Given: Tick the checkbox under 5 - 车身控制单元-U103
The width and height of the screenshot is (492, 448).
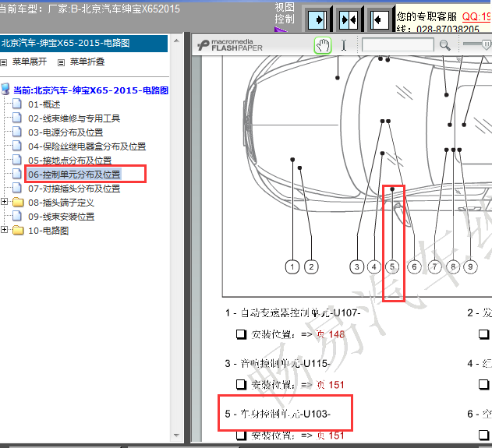Looking at the screenshot, I should tap(241, 436).
